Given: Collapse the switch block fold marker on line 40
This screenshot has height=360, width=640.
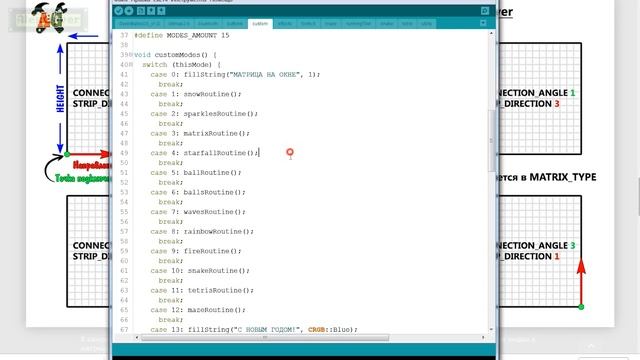Looking at the screenshot, I should point(132,65).
